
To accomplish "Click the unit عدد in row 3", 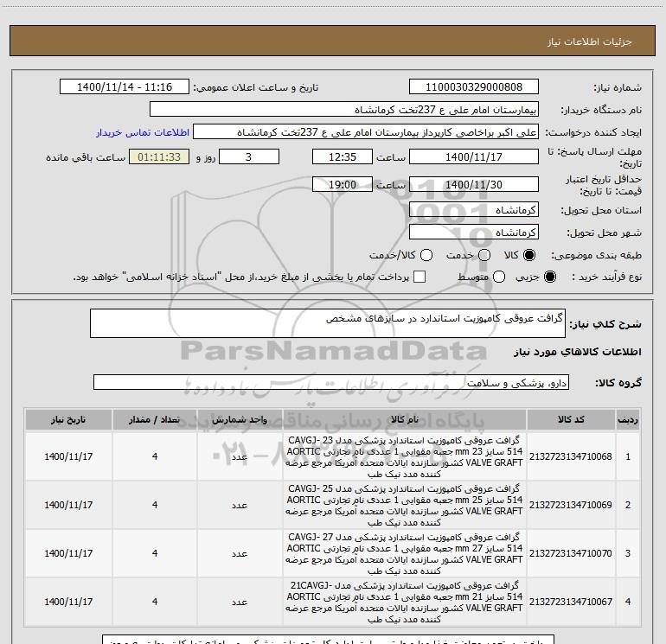I will pyautogui.click(x=240, y=553).
